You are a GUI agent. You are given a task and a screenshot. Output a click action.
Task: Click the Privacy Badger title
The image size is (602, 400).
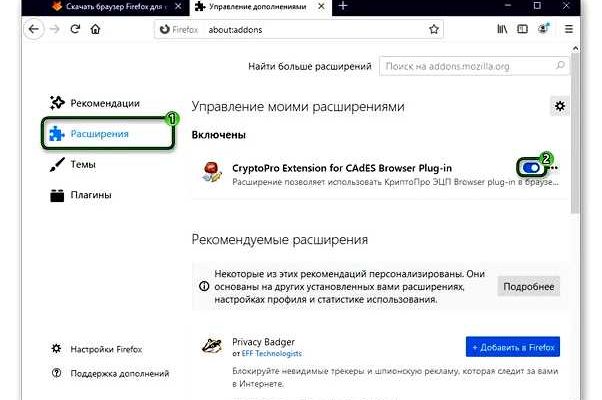pos(263,342)
